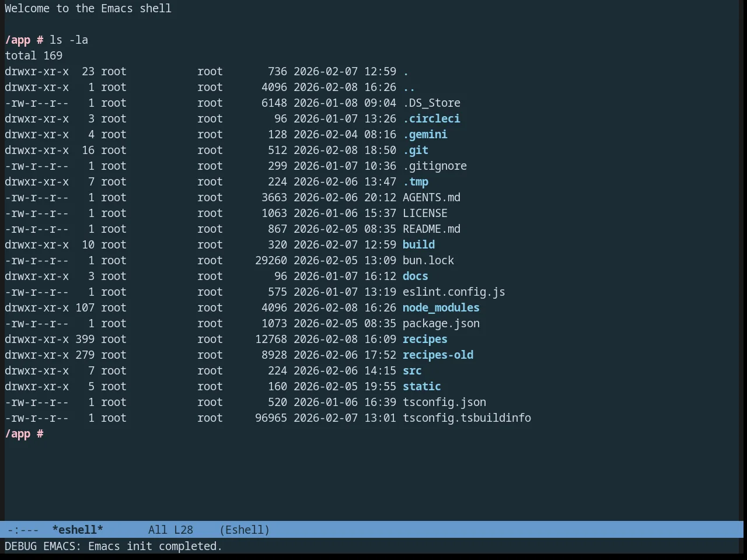Click the 1073 size of package.json
747x560 pixels.
(x=274, y=323)
